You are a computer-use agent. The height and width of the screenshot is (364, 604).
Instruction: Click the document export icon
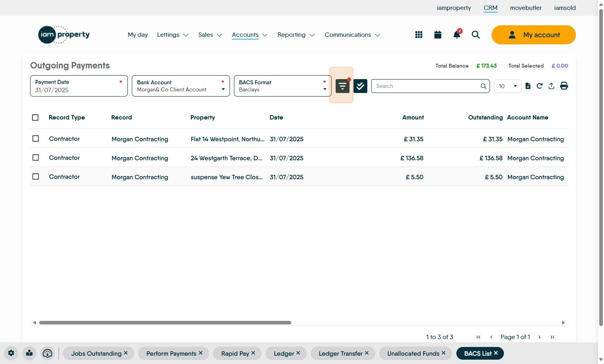click(x=528, y=86)
